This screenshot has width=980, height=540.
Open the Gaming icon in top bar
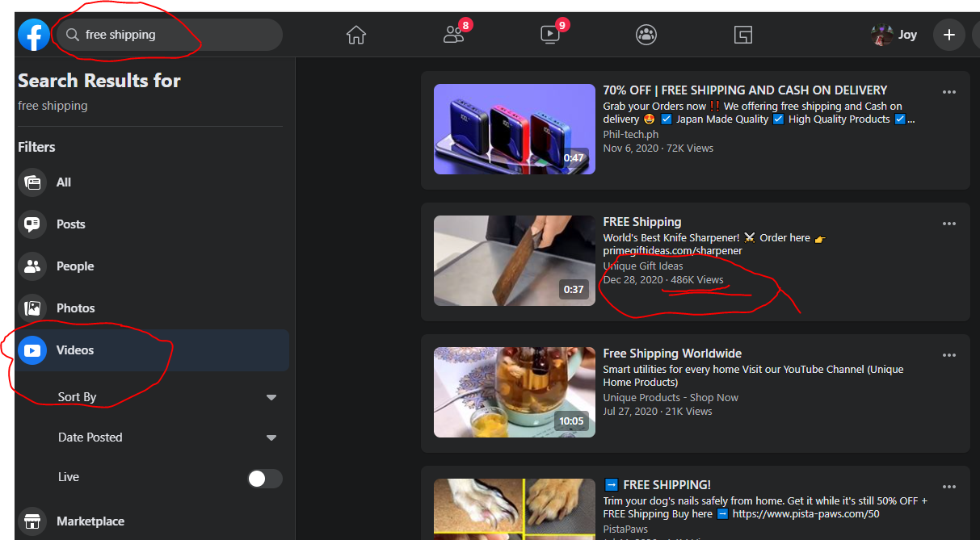(x=743, y=35)
